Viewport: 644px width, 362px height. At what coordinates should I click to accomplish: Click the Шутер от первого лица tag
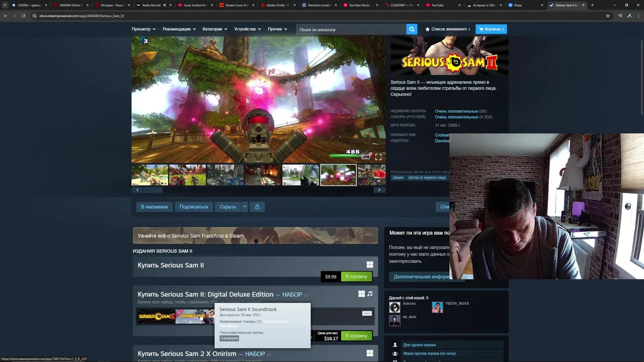point(427,177)
